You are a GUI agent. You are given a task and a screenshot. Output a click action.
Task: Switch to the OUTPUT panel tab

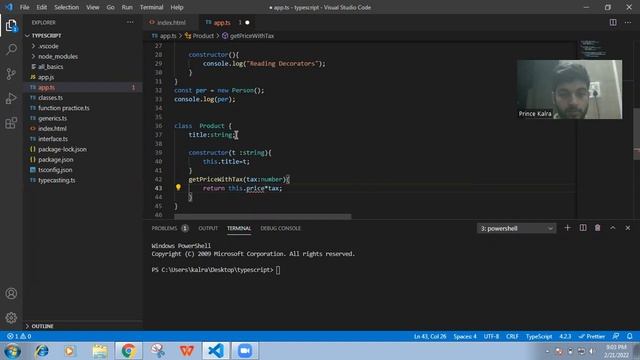click(208, 228)
